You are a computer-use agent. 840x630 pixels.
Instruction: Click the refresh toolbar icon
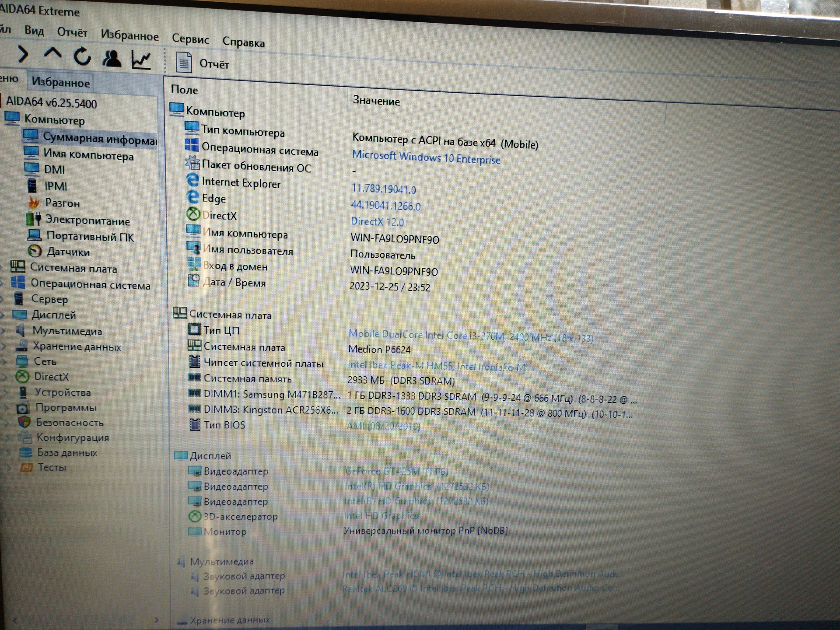tap(82, 56)
